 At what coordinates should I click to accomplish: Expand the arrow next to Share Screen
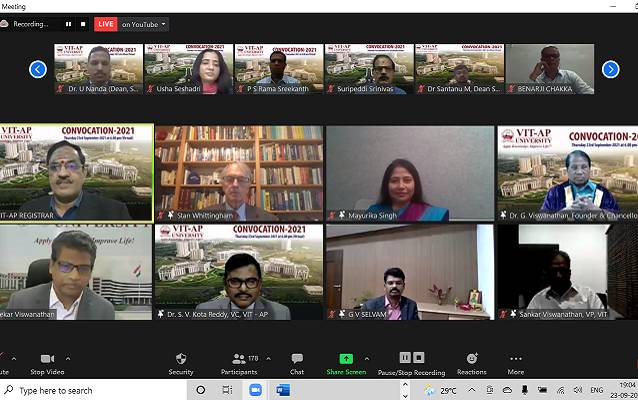tap(367, 358)
